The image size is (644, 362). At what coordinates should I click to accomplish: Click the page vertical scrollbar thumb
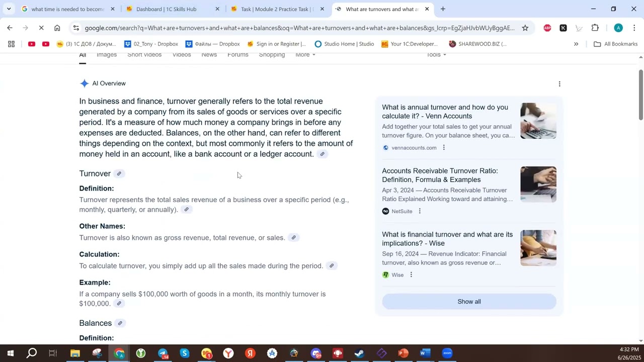(640, 95)
